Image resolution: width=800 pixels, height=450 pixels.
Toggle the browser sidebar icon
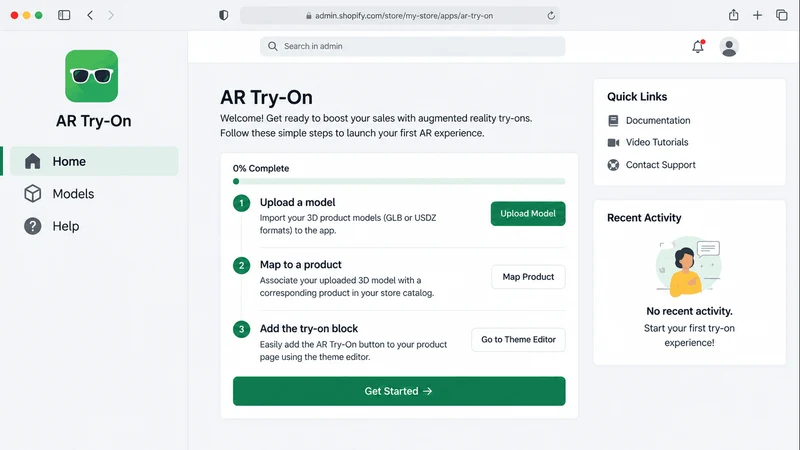tap(64, 15)
